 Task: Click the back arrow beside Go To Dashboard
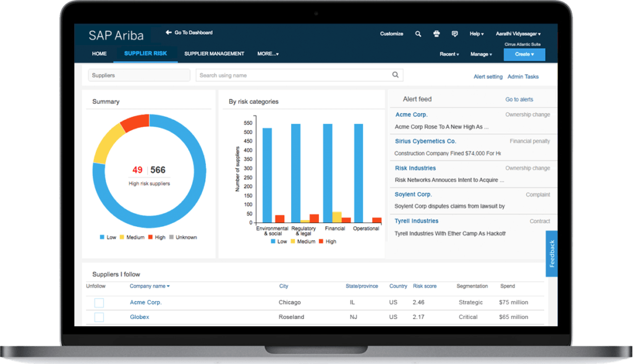point(168,32)
